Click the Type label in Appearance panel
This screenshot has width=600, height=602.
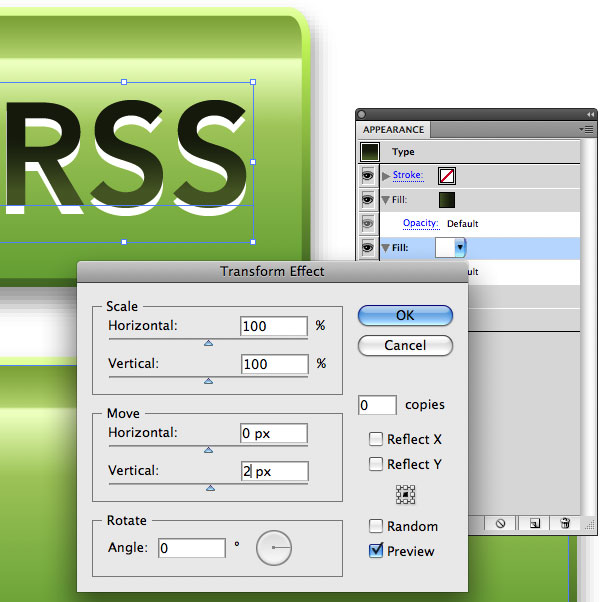tap(403, 152)
